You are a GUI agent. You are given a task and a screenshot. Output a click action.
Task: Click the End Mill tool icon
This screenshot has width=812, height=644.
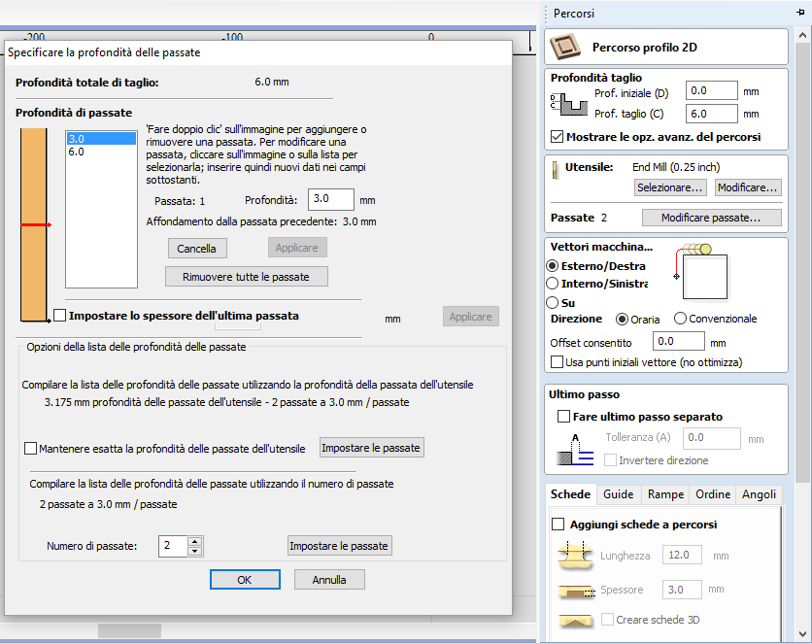[556, 169]
